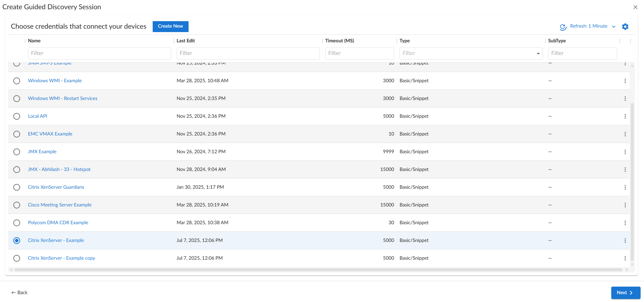The height and width of the screenshot is (302, 644).
Task: Sort by the Timeout (MS) column header
Action: (x=340, y=41)
